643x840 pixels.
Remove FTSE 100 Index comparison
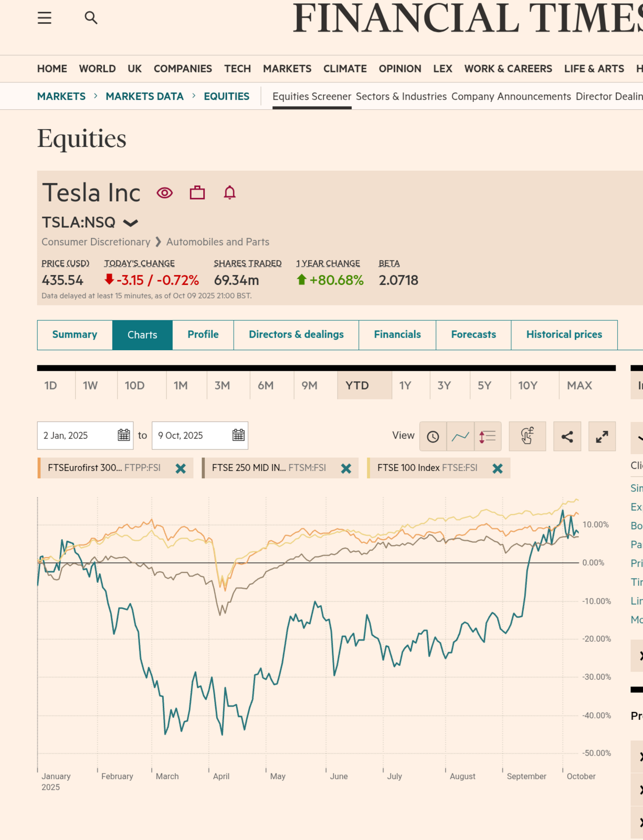tap(498, 468)
